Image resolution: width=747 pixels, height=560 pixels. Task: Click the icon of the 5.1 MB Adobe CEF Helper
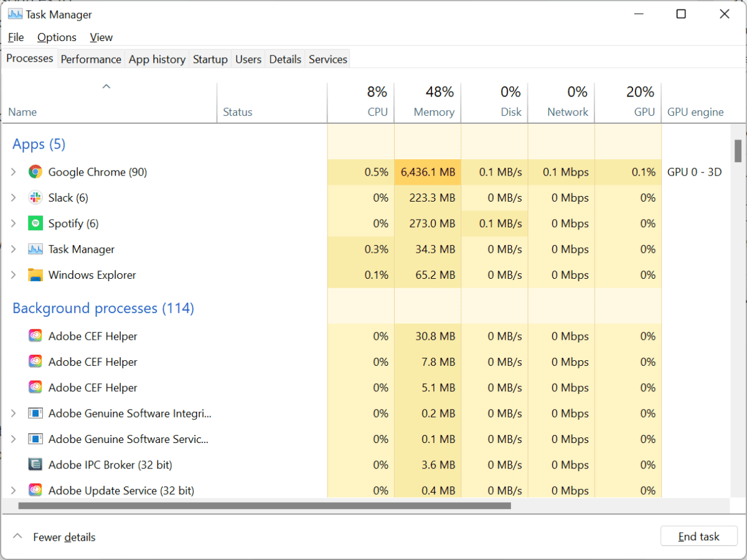coord(35,387)
